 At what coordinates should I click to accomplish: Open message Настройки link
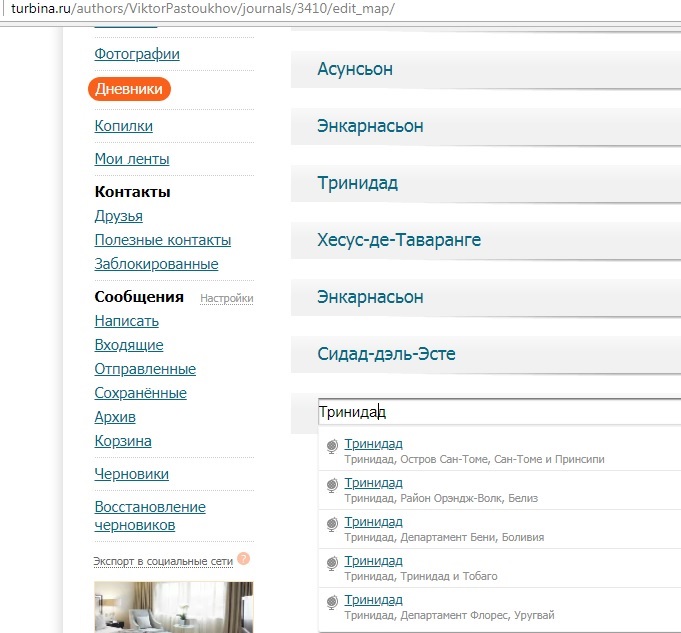coord(226,298)
